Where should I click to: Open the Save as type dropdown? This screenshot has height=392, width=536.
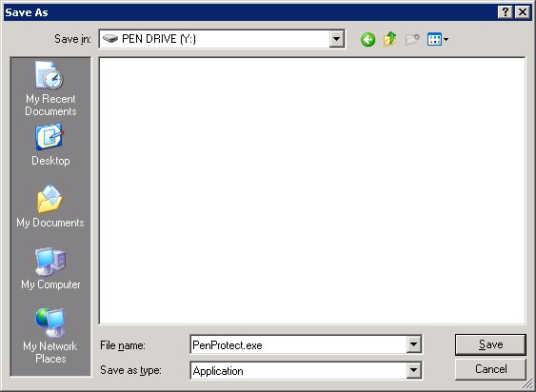[x=413, y=370]
